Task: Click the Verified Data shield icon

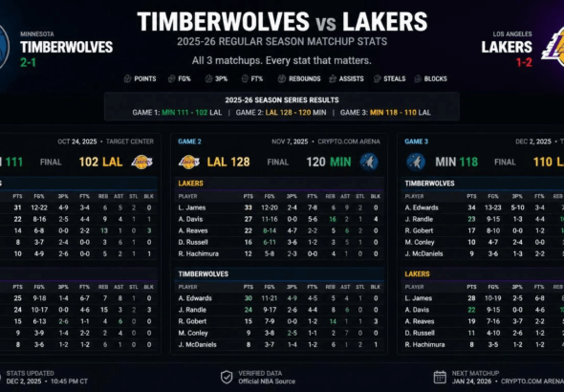Action: pyautogui.click(x=227, y=378)
